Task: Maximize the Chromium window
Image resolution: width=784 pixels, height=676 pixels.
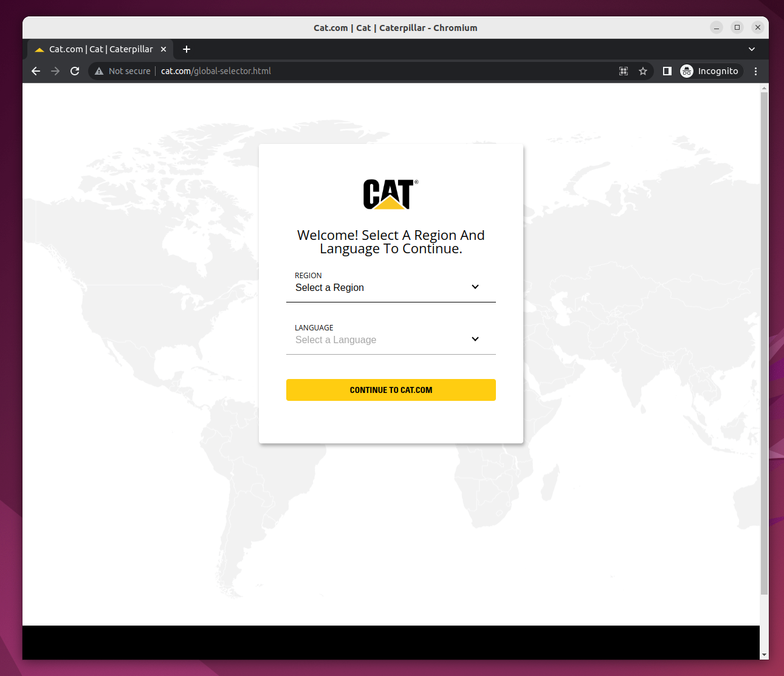Action: pyautogui.click(x=737, y=27)
